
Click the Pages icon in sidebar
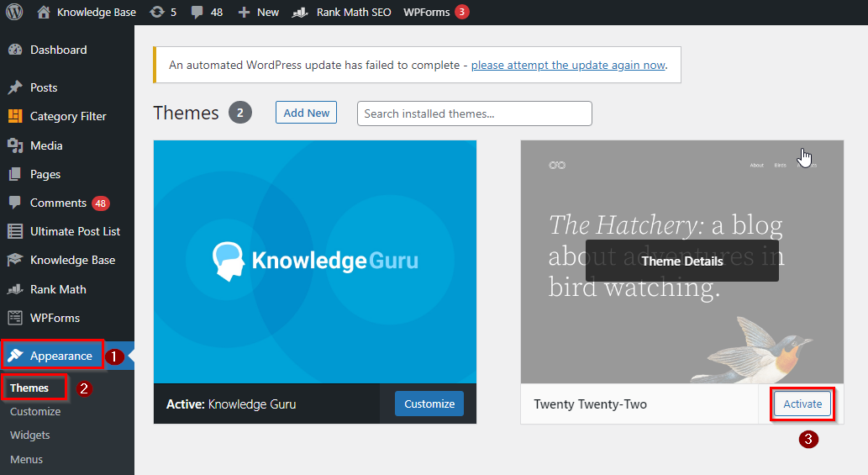pyautogui.click(x=15, y=174)
